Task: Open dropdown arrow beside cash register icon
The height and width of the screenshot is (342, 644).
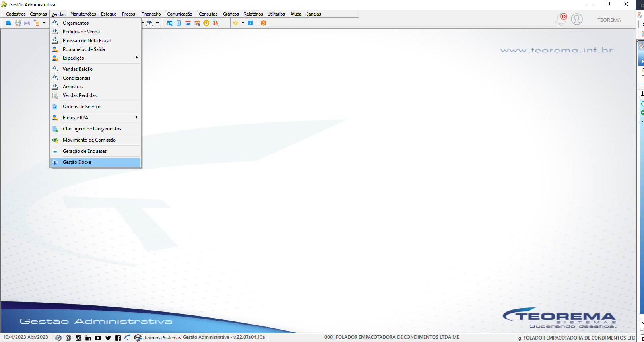Action: pos(157,23)
